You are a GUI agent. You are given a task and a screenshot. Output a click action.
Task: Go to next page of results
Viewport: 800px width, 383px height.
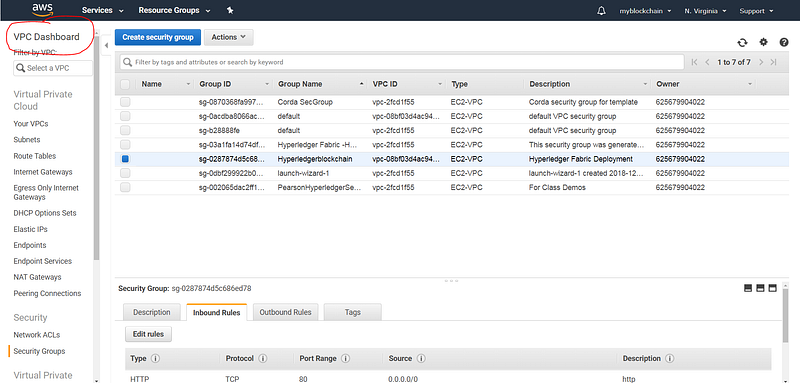coord(761,62)
